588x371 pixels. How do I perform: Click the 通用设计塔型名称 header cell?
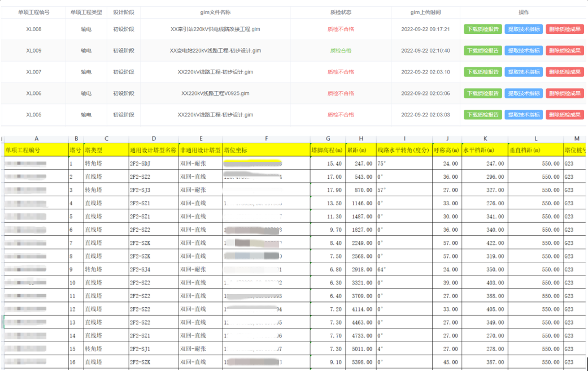click(154, 150)
